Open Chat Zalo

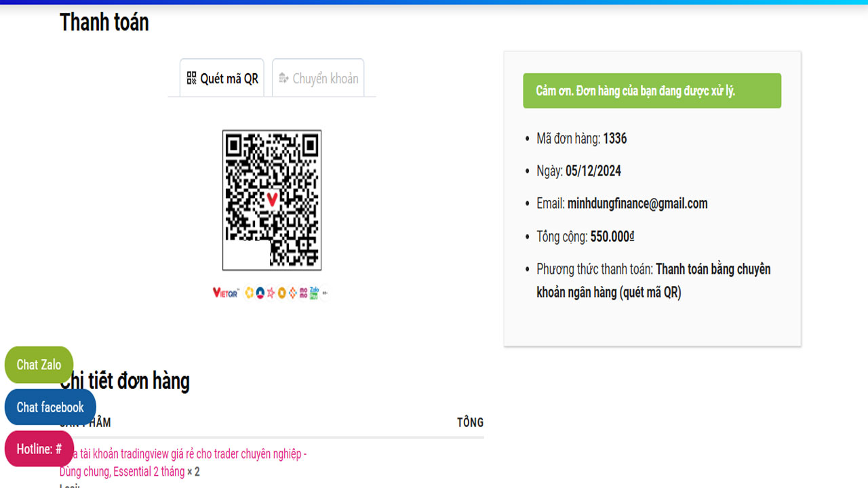click(x=39, y=365)
